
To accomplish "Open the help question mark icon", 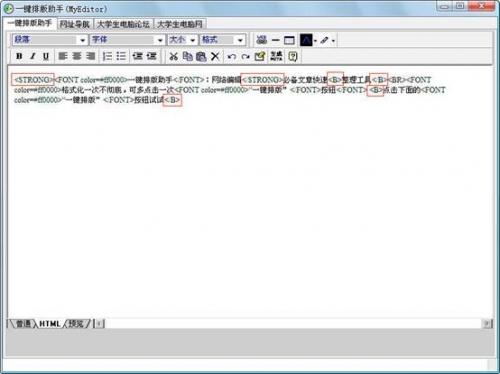I will point(293,56).
